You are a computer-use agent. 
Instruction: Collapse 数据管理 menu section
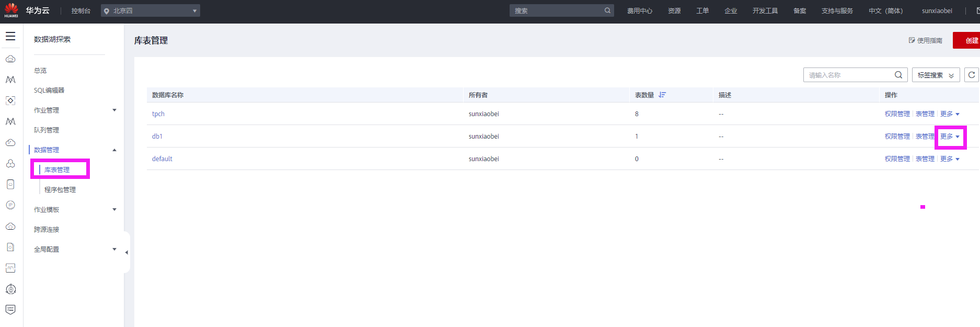[x=114, y=150]
